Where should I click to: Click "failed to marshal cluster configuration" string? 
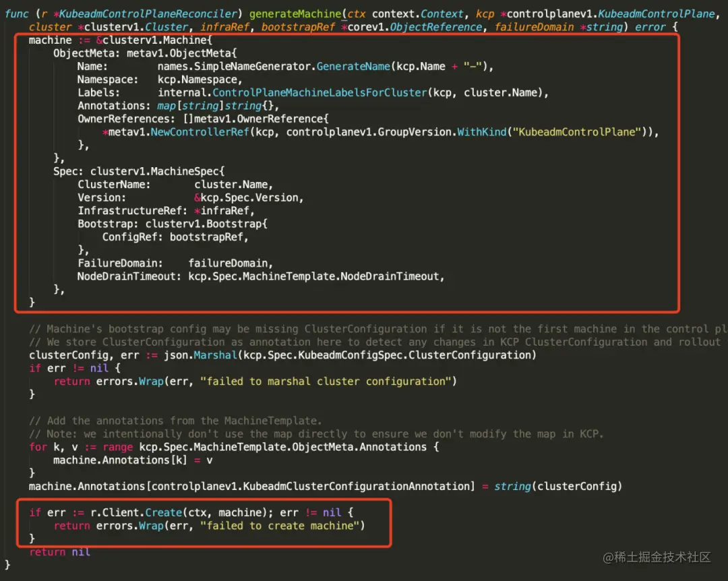[x=326, y=381]
